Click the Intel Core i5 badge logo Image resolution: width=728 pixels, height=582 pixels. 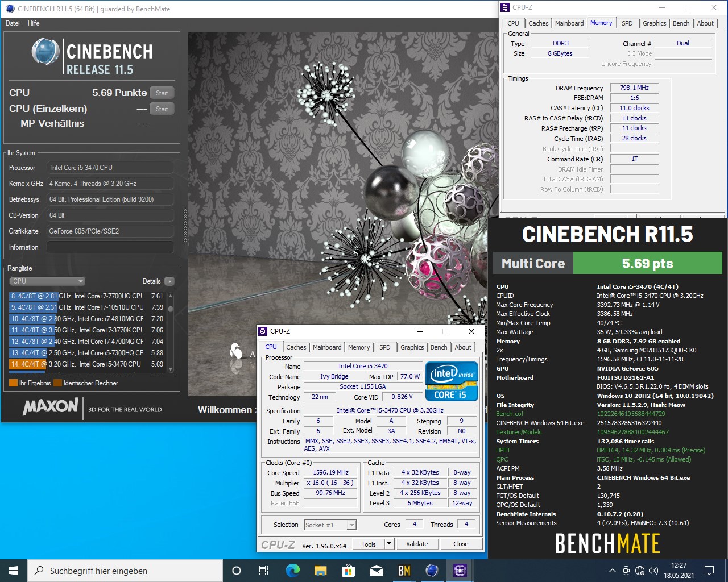452,381
